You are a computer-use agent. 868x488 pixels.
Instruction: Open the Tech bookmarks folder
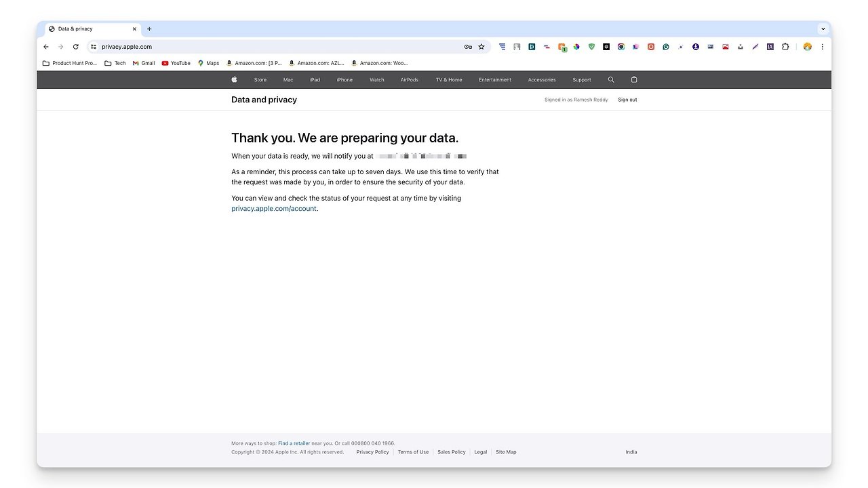click(x=115, y=63)
